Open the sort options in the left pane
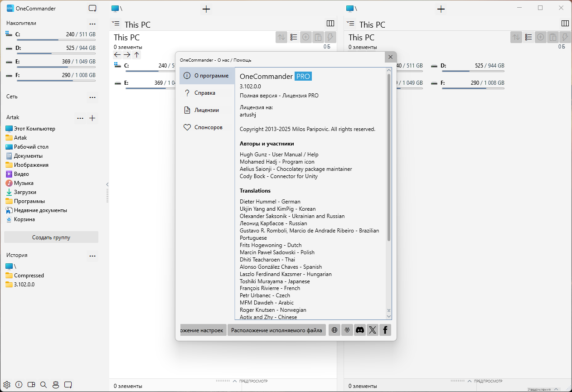Viewport: 572px width, 392px height. point(281,37)
